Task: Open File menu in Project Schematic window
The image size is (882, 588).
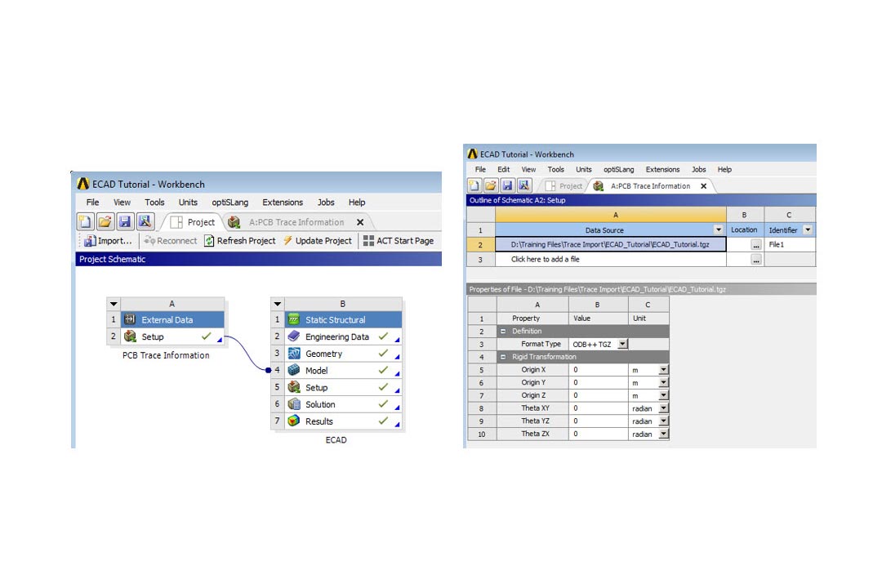Action: tap(93, 203)
